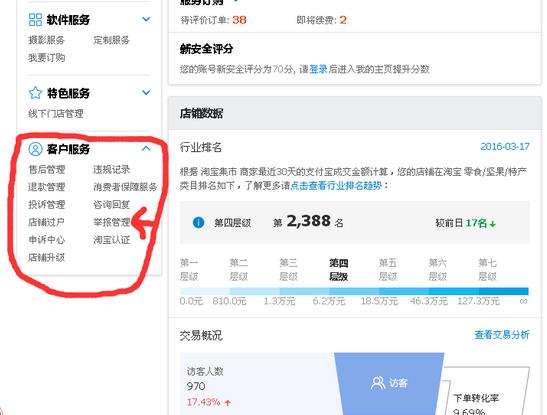This screenshot has width=547, height=415.
Task: Click the 新安全评分 heading
Action: tap(206, 48)
